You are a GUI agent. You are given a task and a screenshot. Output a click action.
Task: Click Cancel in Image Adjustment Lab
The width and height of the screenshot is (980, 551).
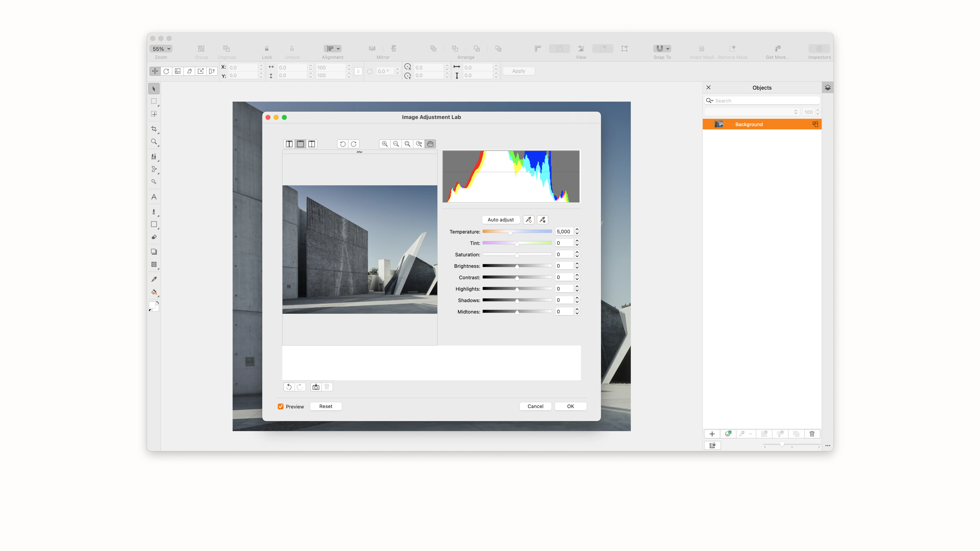(535, 406)
